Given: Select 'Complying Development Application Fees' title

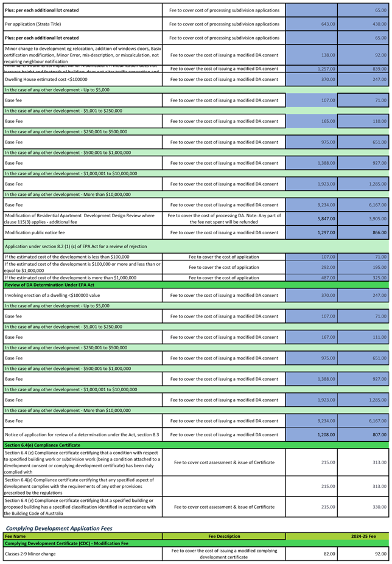Looking at the screenshot, I should pyautogui.click(x=59, y=528).
